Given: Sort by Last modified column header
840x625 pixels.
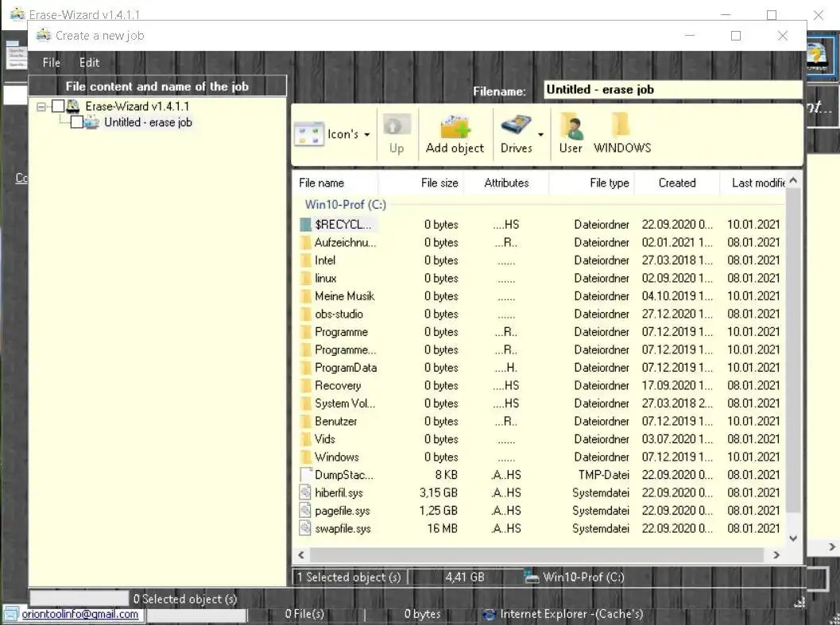Looking at the screenshot, I should 753,183.
